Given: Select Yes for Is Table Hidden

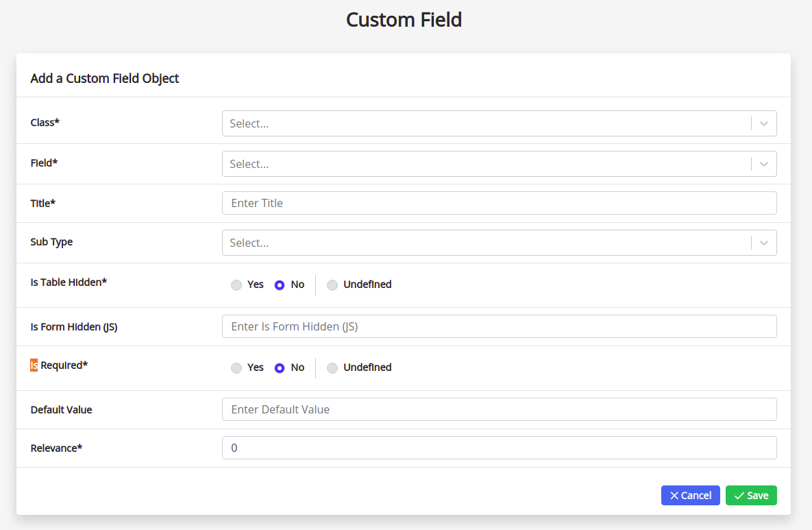Looking at the screenshot, I should (236, 285).
